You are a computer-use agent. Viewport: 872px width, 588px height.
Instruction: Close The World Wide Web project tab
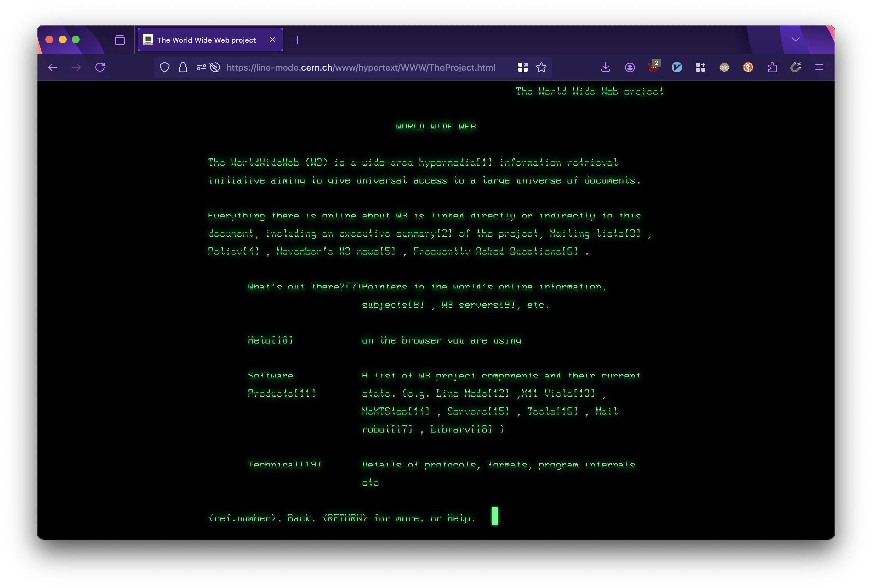pyautogui.click(x=273, y=40)
